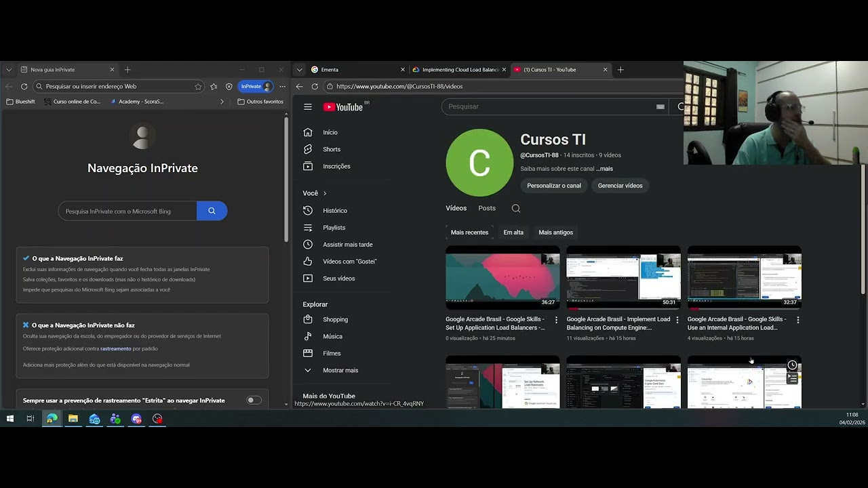This screenshot has height=488, width=868.
Task: Filter videos by Em alta
Action: pyautogui.click(x=513, y=232)
